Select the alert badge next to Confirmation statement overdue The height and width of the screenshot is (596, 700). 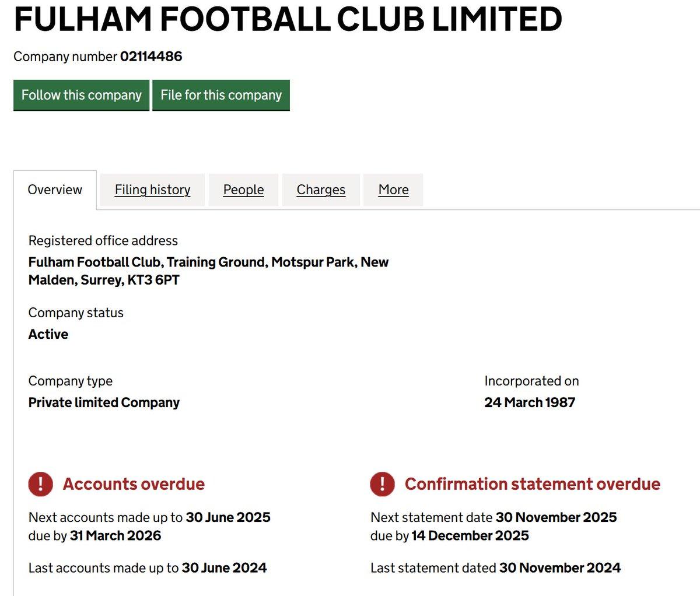coord(382,484)
